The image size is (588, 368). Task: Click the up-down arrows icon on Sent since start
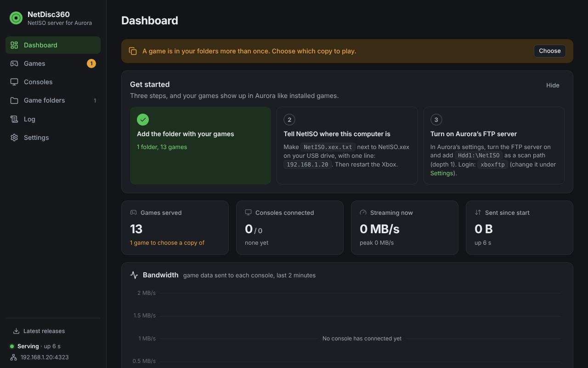click(478, 213)
